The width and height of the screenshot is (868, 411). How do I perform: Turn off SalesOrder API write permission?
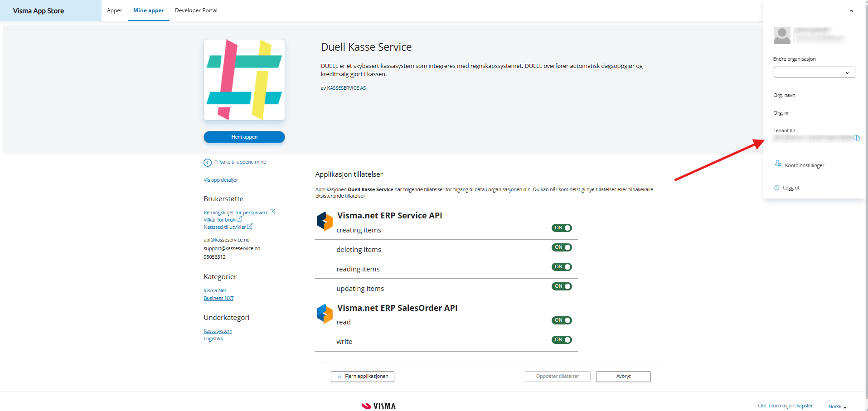coord(562,340)
